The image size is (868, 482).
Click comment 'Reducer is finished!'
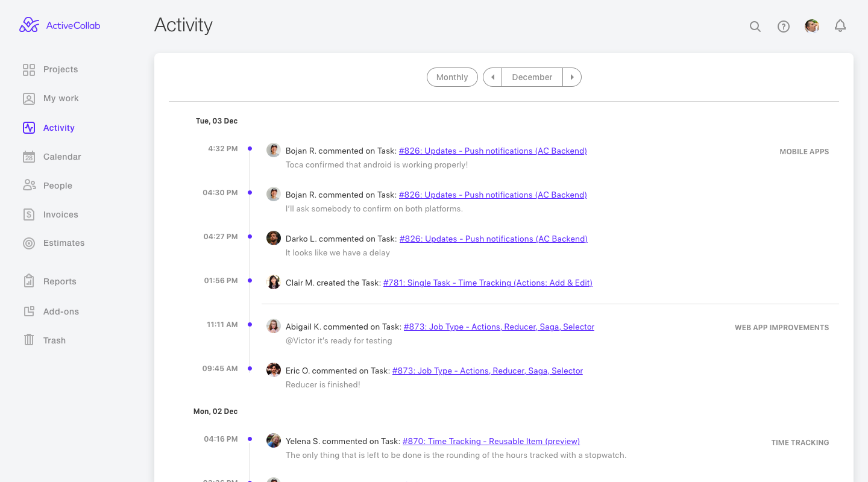(323, 384)
